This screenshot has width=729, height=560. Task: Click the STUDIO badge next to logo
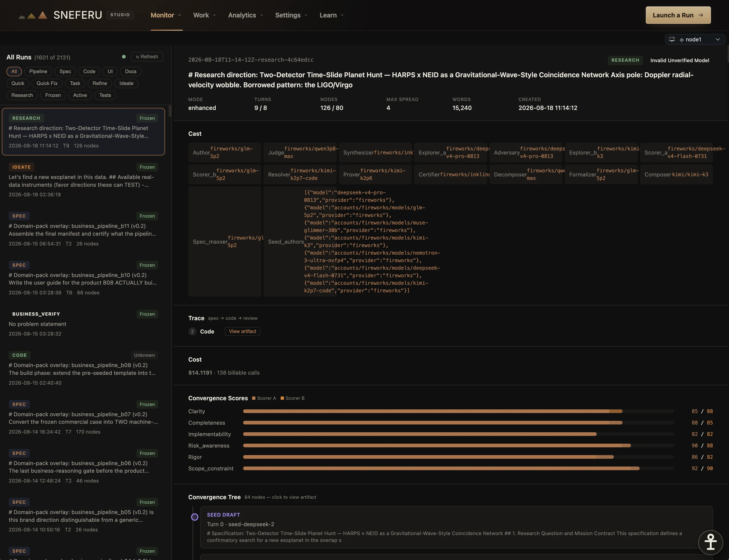tap(120, 15)
